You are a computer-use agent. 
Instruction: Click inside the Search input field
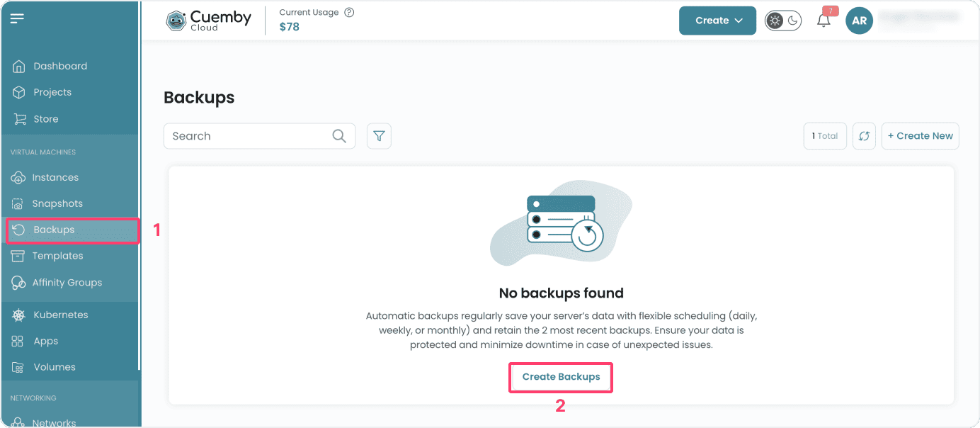click(241, 135)
